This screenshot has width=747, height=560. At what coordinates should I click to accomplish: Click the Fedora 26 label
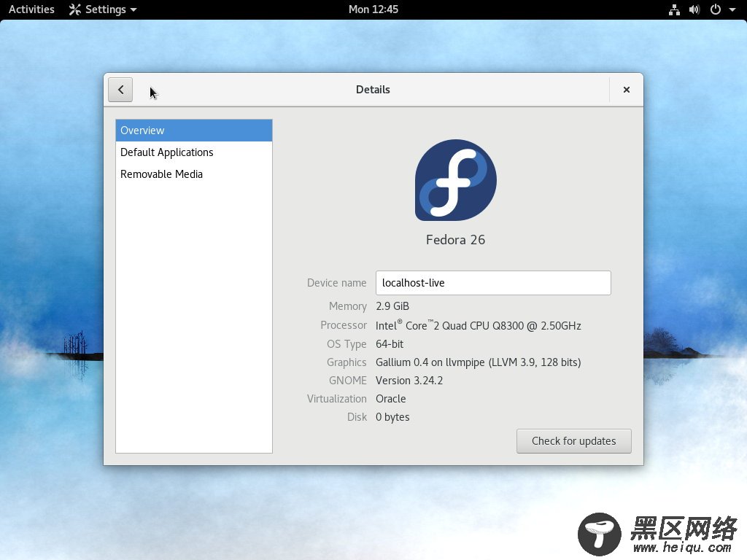click(455, 239)
